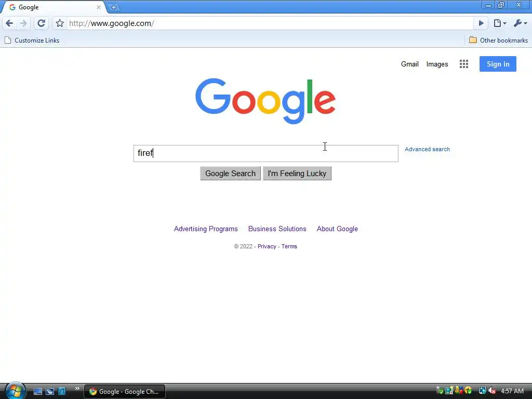Screen dimensions: 532x399
Task: Click the muted volume tray icon
Action: tap(492, 391)
